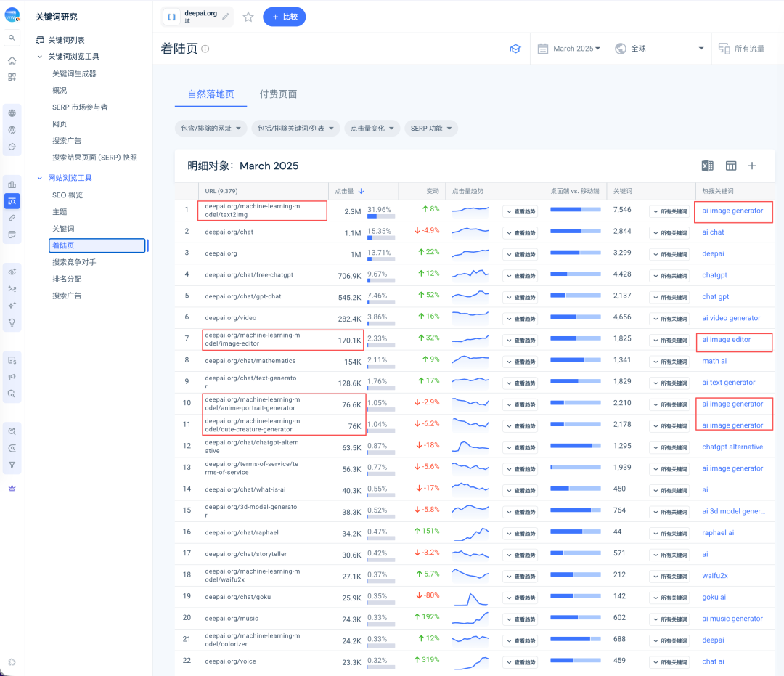
Task: Click the plus icon beside column settings
Action: pyautogui.click(x=752, y=166)
